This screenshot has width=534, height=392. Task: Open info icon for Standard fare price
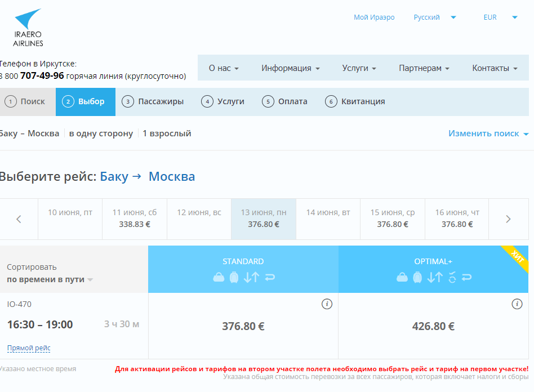326,304
